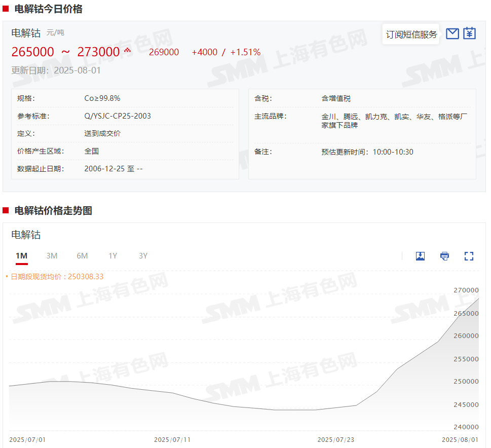Viewport: 491px width, 448px height.
Task: Click the reference standard Q/YSJC-CP25-2003
Action: pos(118,116)
